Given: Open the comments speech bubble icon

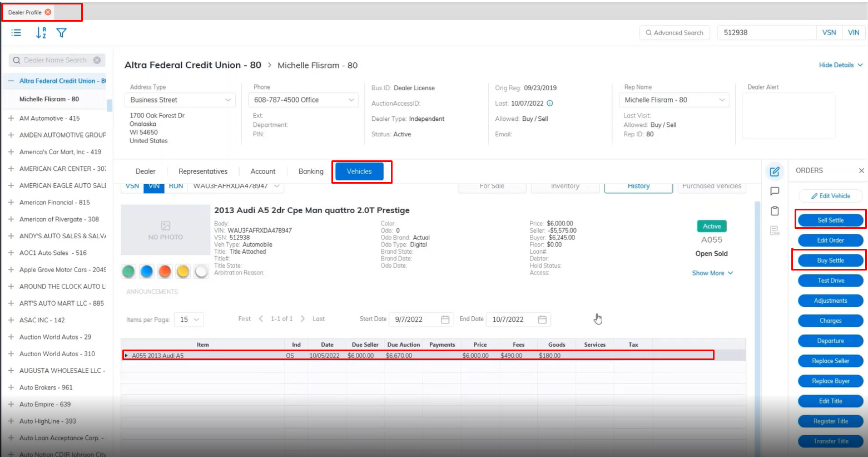Looking at the screenshot, I should pyautogui.click(x=775, y=191).
